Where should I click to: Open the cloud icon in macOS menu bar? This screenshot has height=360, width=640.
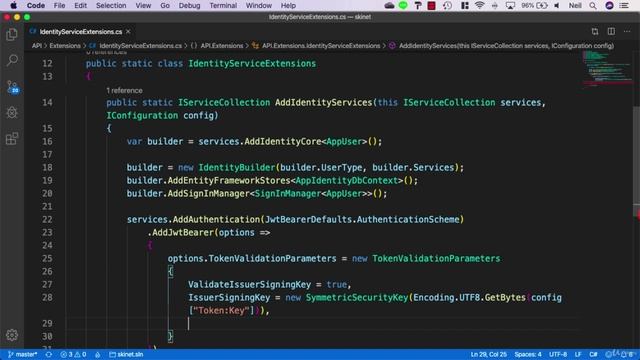pos(389,6)
